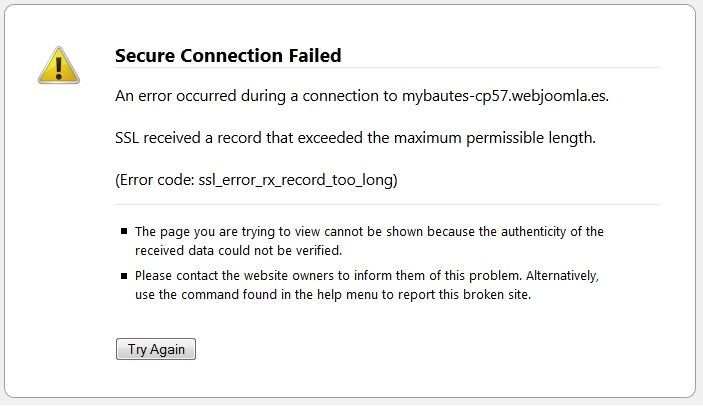
Task: Click the divider line under the heading
Action: (387, 68)
